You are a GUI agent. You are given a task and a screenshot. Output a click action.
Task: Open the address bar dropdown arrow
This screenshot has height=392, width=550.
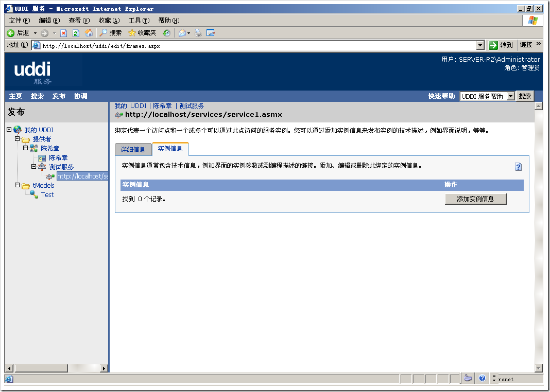pos(480,45)
